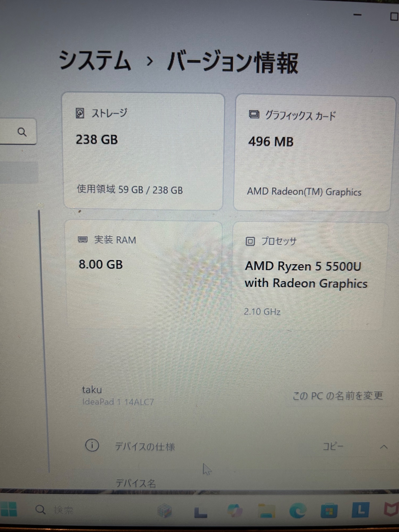The image size is (399, 532).
Task: Click the info icon beside デバイスの仕様
Action: [92, 445]
